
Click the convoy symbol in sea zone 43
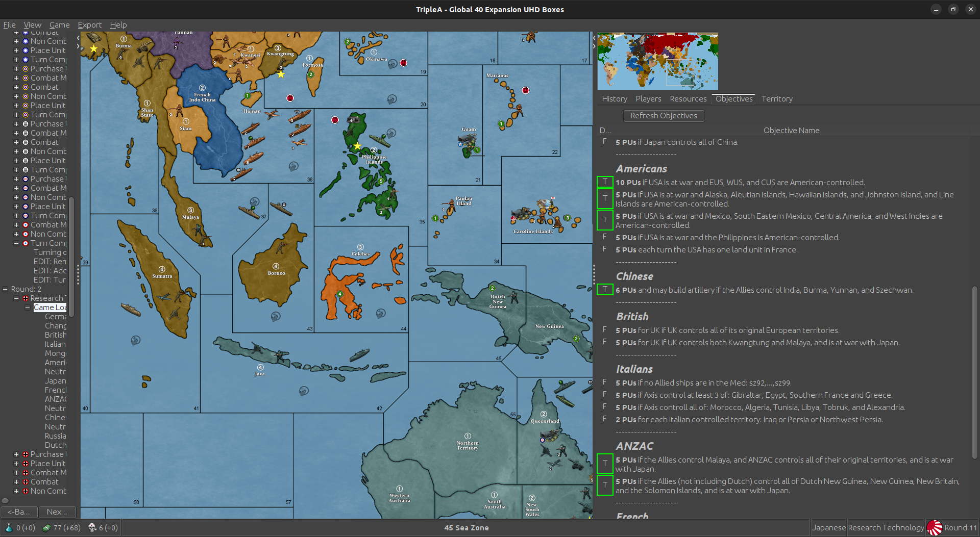[x=276, y=316]
